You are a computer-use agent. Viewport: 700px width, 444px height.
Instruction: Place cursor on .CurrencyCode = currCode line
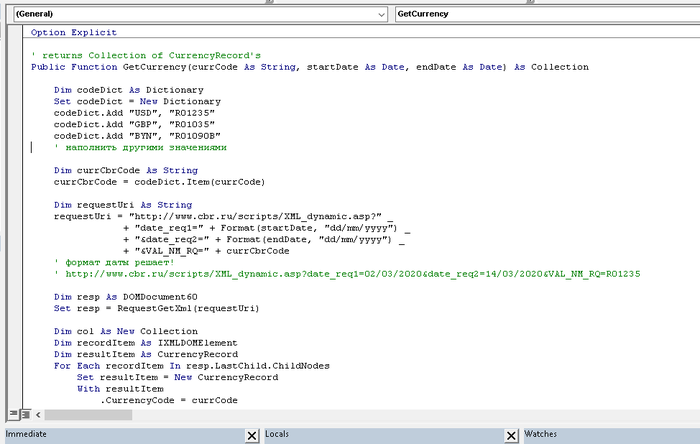(168, 400)
